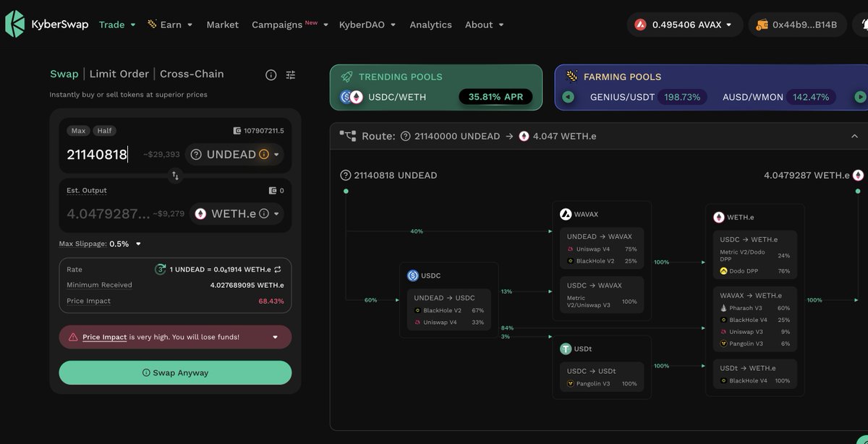The image size is (868, 444).
Task: Click the Pharaoh V3 60% exchange row
Action: [755, 308]
